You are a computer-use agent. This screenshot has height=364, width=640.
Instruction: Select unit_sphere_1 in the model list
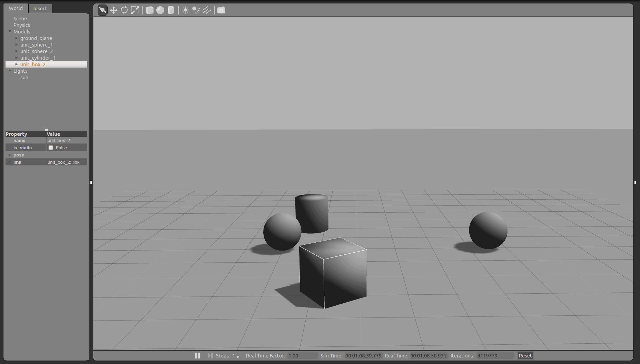click(37, 45)
